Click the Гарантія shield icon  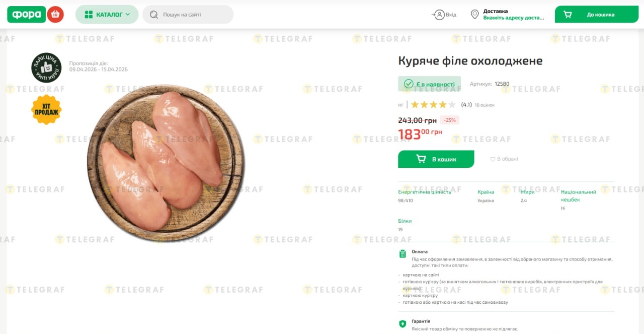[x=403, y=324]
